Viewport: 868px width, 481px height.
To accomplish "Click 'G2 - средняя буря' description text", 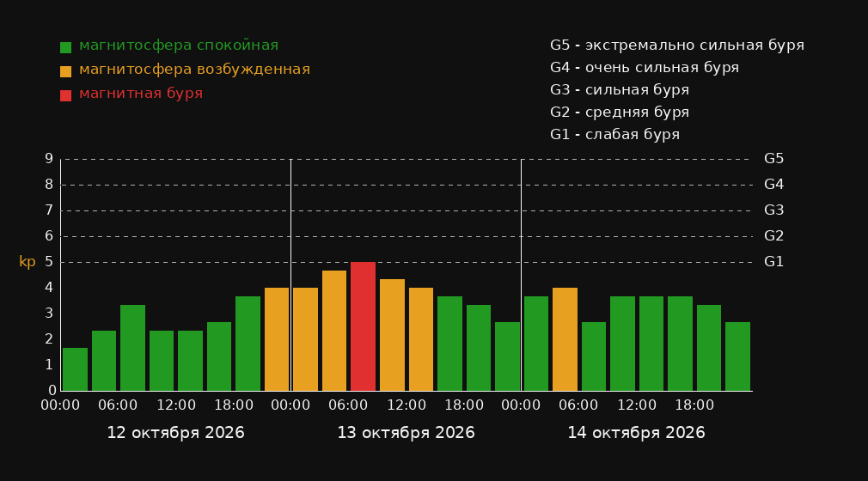I will 620,113.
